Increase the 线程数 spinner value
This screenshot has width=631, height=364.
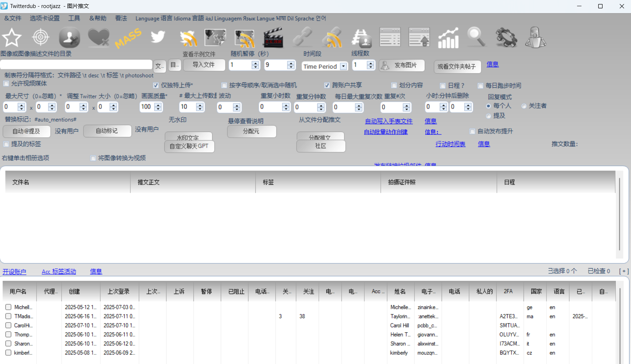pyautogui.click(x=371, y=63)
